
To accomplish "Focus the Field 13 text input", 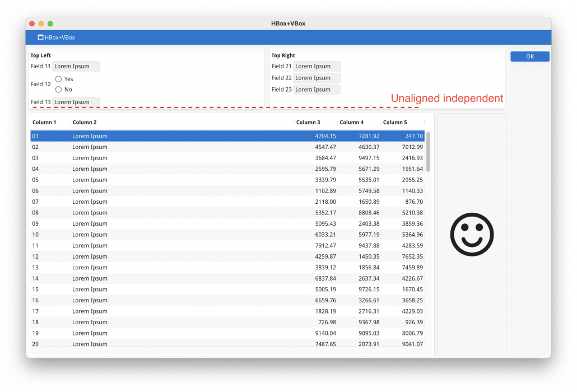I will tap(76, 102).
